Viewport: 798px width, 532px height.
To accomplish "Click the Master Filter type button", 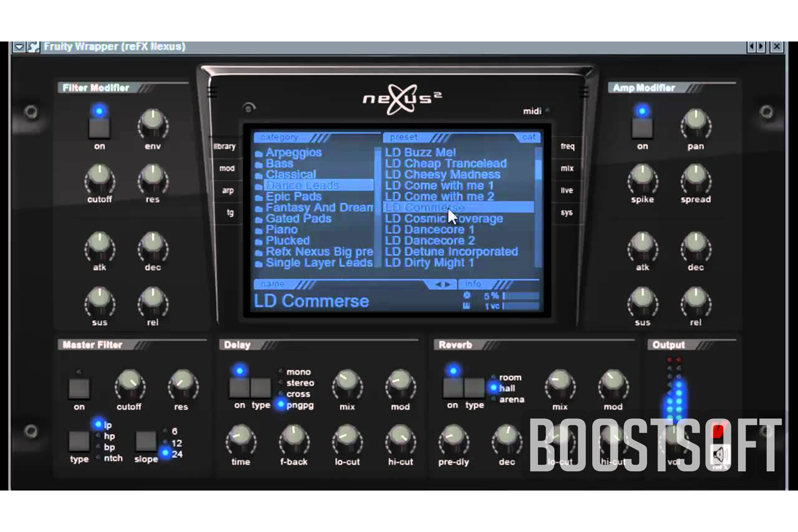I will 79,441.
